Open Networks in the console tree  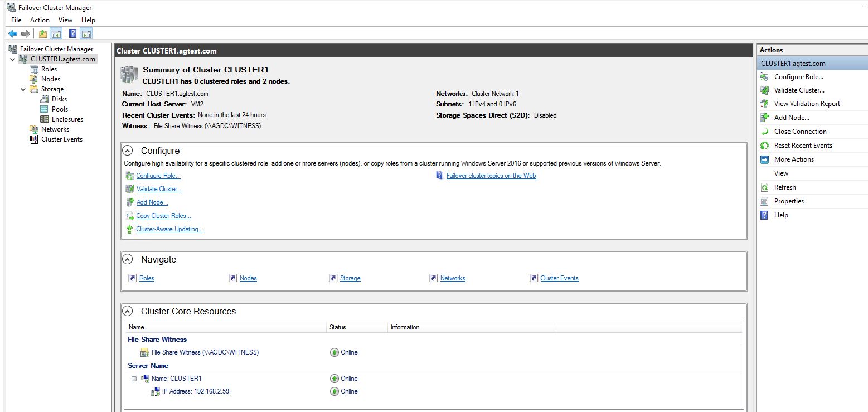(55, 129)
